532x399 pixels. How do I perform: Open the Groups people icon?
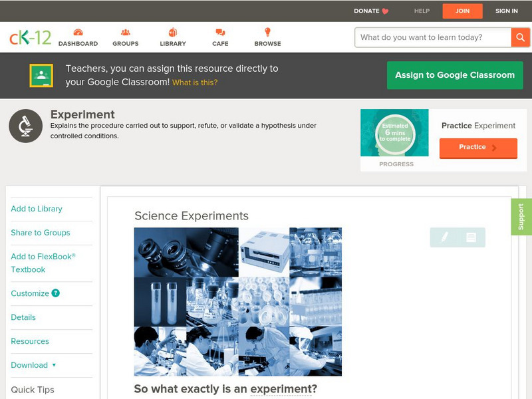point(126,32)
